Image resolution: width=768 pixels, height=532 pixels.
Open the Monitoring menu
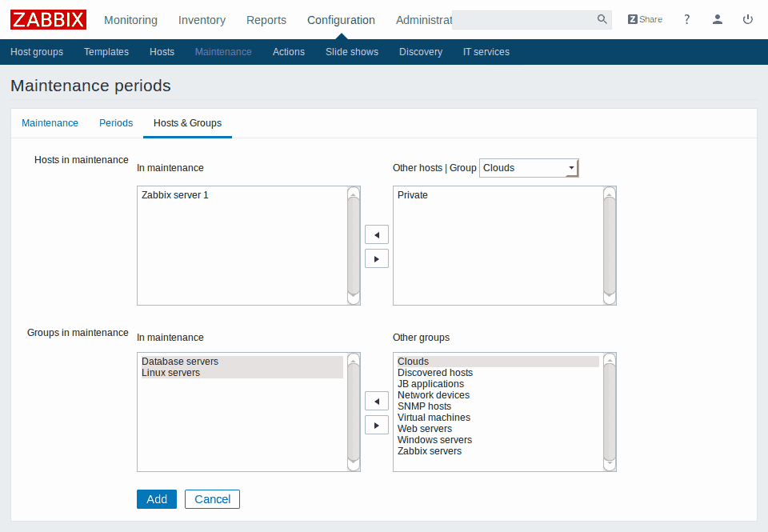coord(130,20)
